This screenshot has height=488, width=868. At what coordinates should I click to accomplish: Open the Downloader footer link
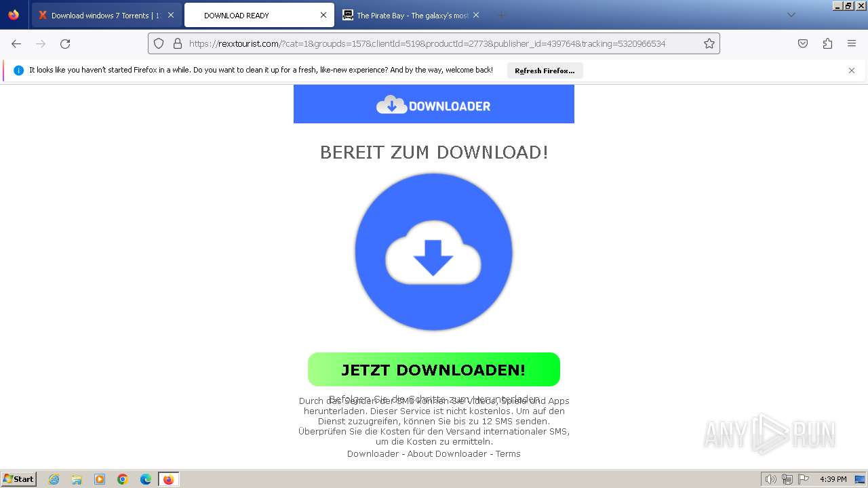373,454
